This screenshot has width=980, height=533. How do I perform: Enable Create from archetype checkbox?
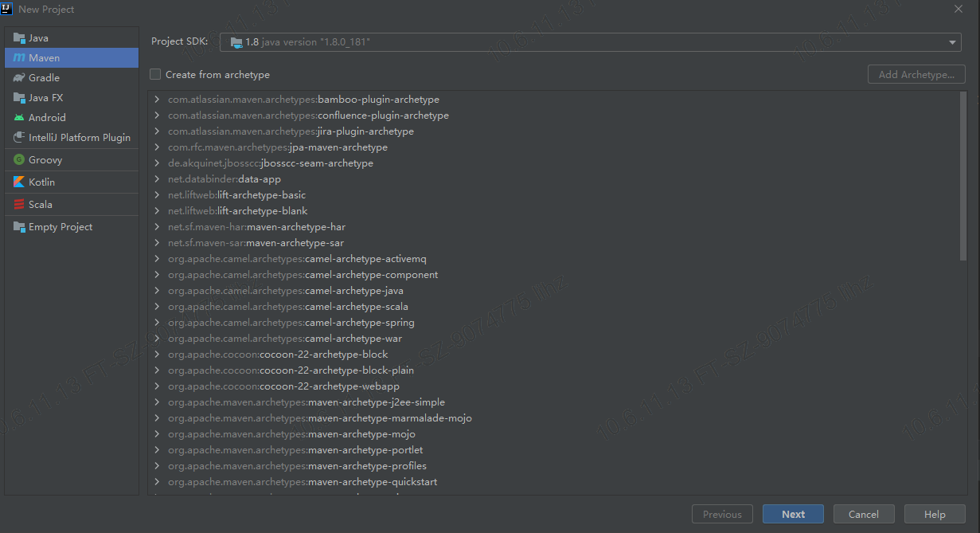[x=155, y=74]
